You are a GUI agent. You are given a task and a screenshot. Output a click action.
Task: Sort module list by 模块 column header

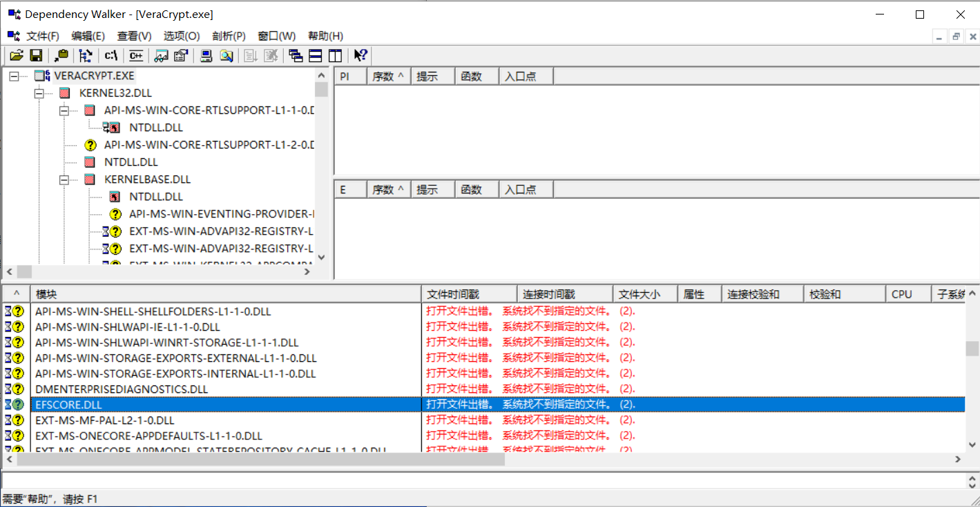[227, 294]
